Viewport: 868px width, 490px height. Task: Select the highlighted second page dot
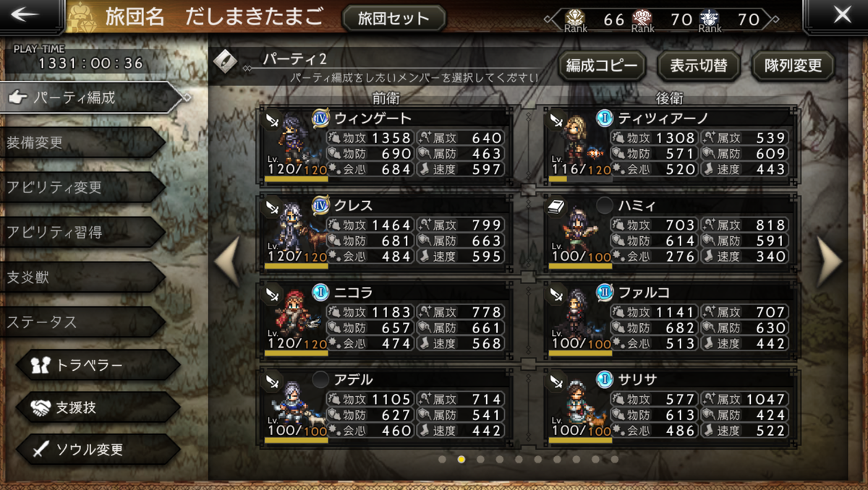pyautogui.click(x=461, y=459)
